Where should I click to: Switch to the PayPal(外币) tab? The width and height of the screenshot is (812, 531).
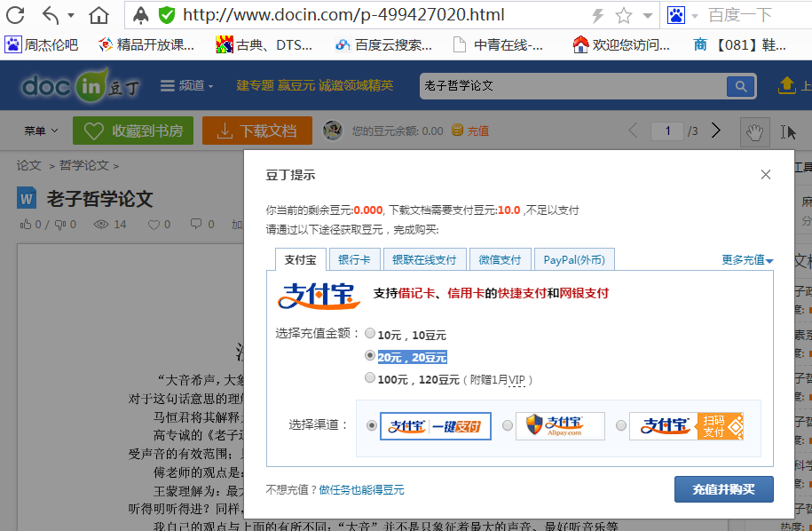[574, 259]
